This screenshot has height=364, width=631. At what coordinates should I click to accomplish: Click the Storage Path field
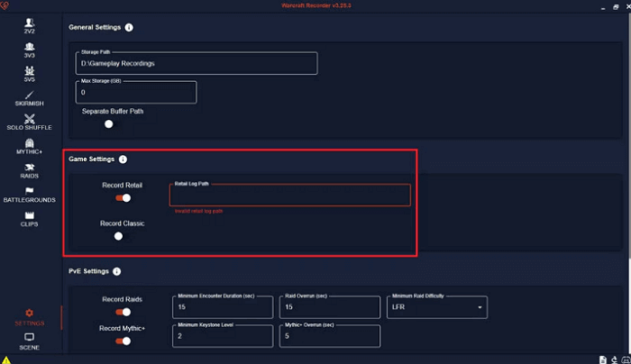pos(197,63)
